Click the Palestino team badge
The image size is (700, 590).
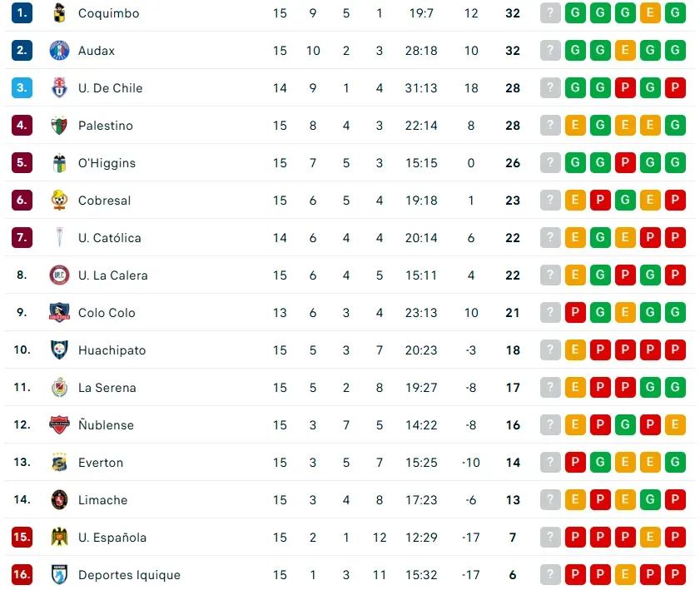tap(60, 126)
